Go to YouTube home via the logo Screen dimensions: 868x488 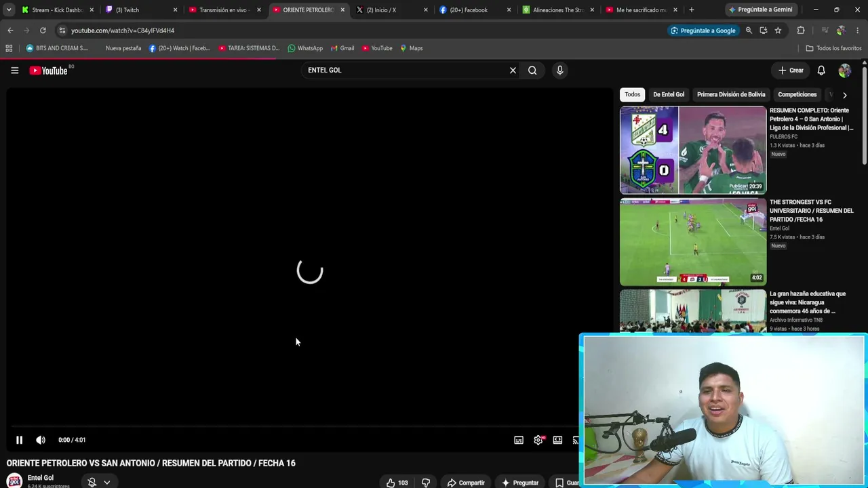49,70
